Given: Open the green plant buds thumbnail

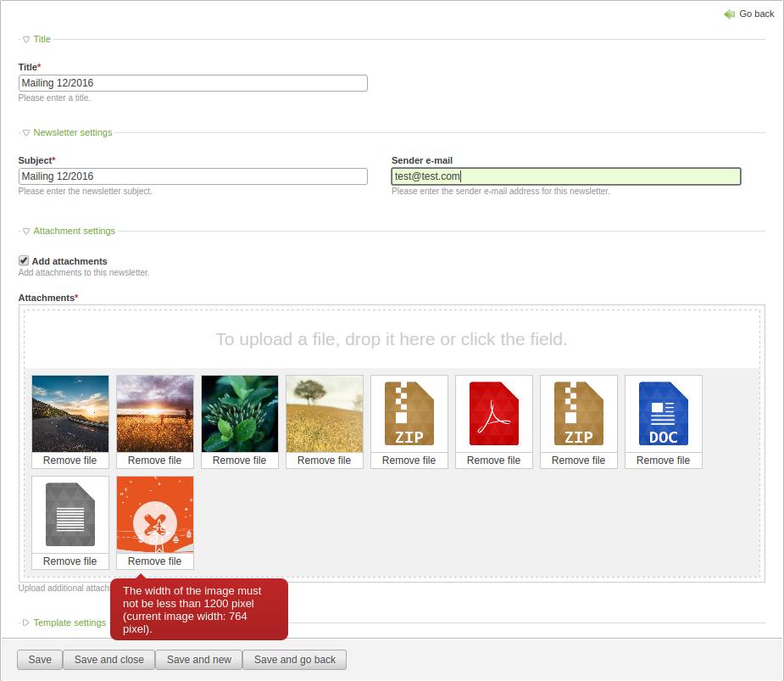Looking at the screenshot, I should pos(240,414).
